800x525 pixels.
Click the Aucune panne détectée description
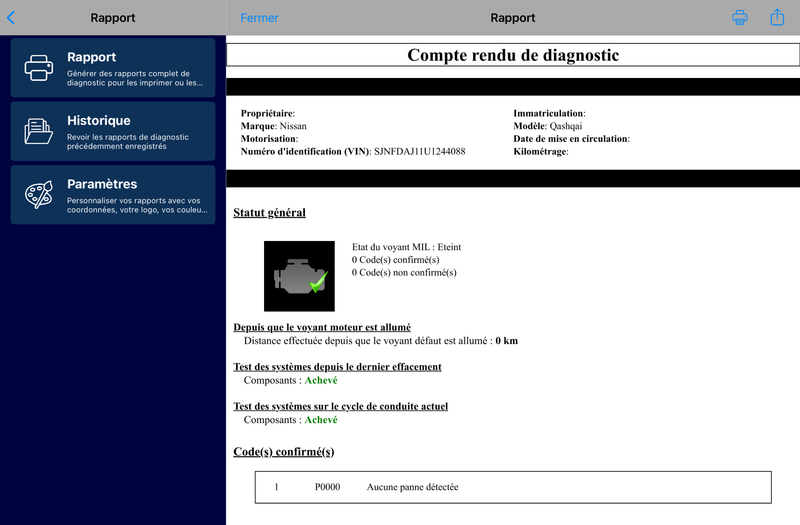(x=412, y=487)
